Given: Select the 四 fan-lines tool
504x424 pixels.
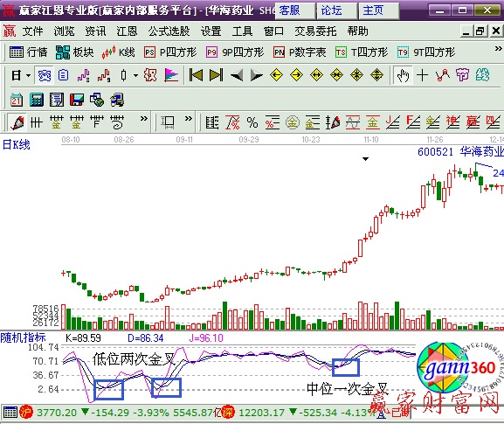Looking at the screenshot, I should [x=493, y=122].
